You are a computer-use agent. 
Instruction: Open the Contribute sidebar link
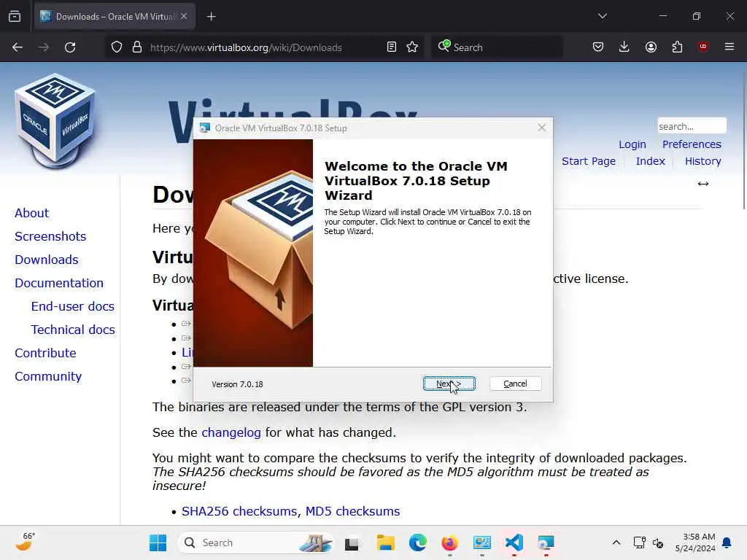45,353
